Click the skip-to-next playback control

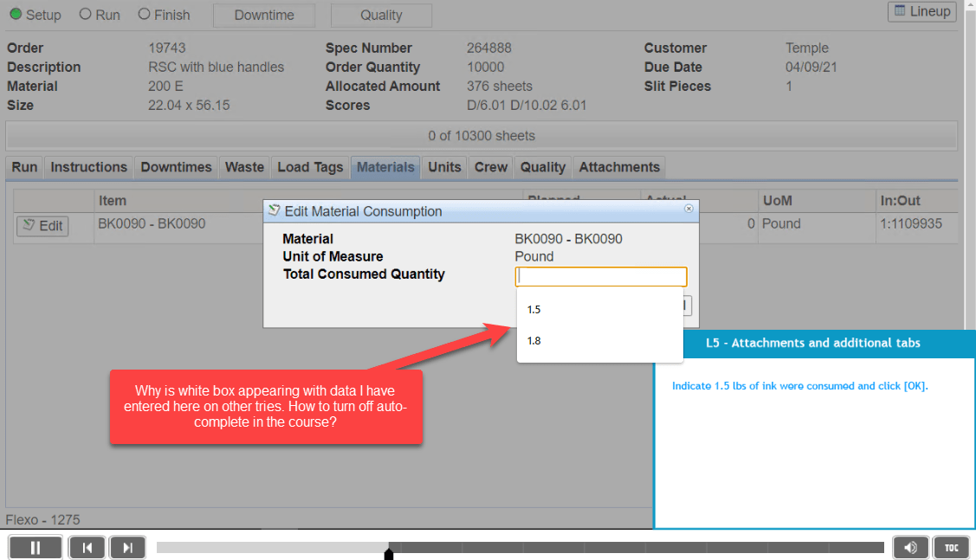pyautogui.click(x=127, y=547)
